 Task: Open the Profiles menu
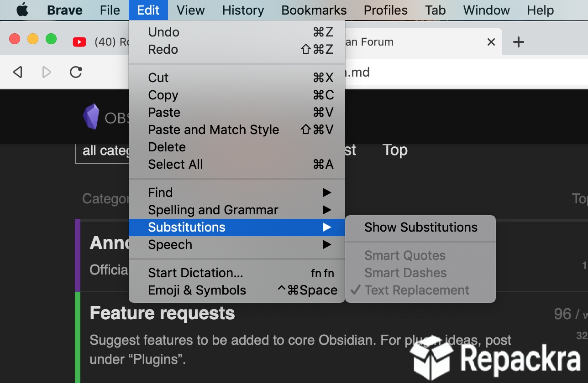[386, 10]
